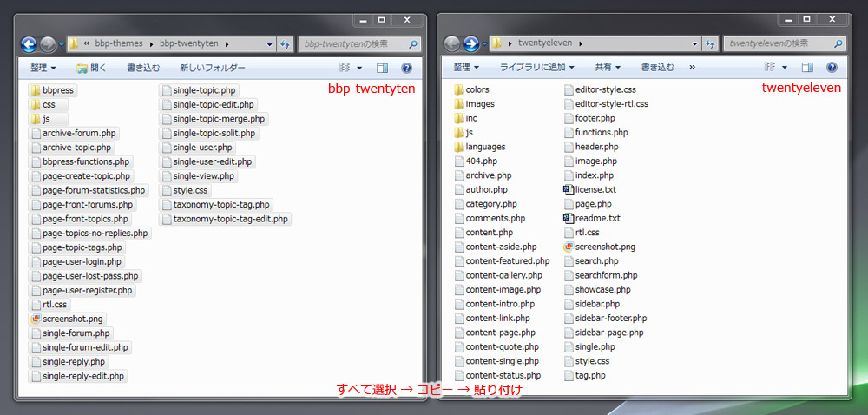Select screenshot.png in the twentyeleven folder
The image size is (868, 415).
(x=604, y=247)
